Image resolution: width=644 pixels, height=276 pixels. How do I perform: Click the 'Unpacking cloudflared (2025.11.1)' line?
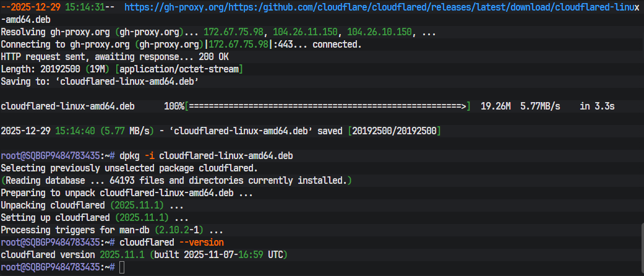pos(92,205)
